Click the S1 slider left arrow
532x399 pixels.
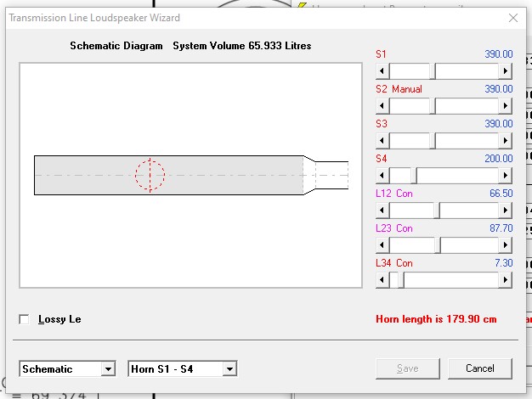pos(382,71)
